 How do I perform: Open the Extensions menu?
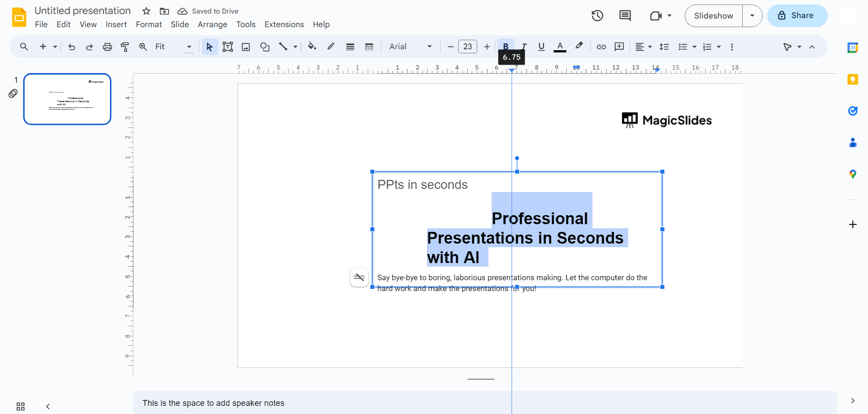[284, 24]
